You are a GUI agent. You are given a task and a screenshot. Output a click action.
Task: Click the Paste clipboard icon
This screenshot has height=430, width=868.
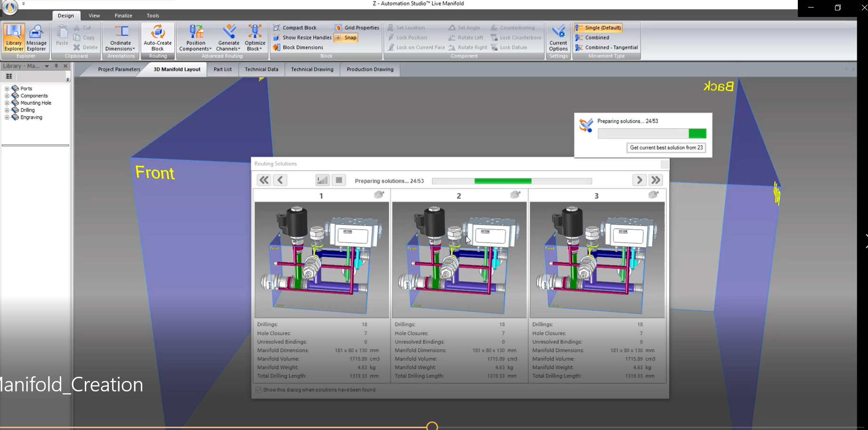pos(62,36)
